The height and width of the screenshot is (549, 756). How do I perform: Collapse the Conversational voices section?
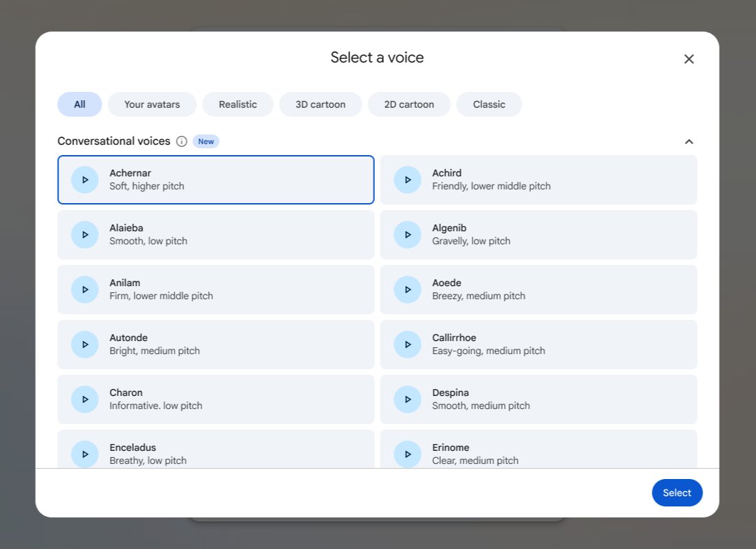coord(689,141)
